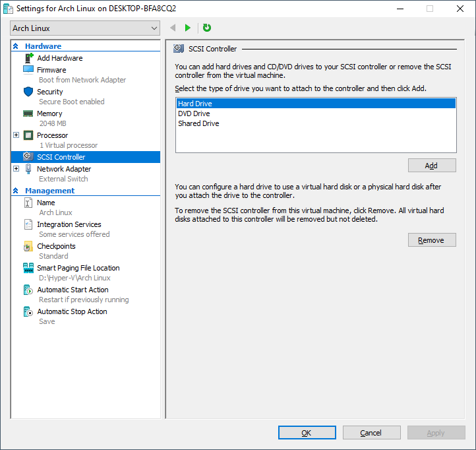Click the Checkpoints icon

[x=28, y=246]
